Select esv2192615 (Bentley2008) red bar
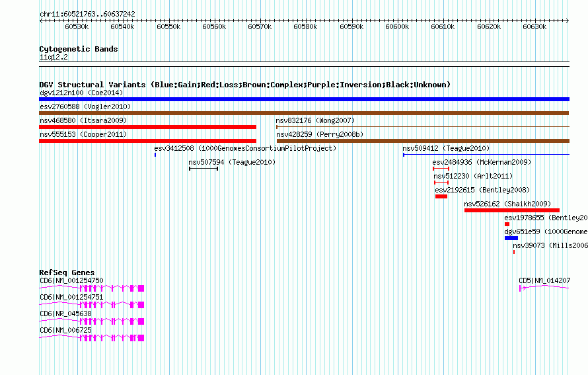588x375 pixels. (x=441, y=196)
